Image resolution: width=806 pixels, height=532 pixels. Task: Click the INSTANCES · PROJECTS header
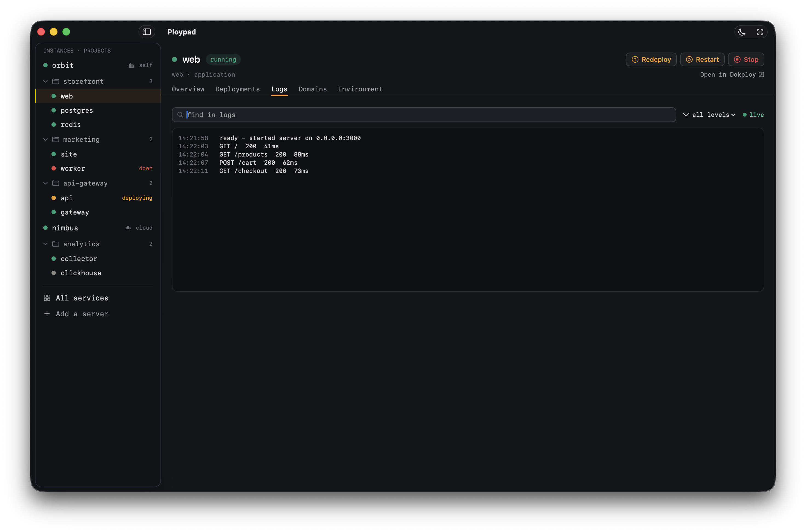(x=77, y=51)
